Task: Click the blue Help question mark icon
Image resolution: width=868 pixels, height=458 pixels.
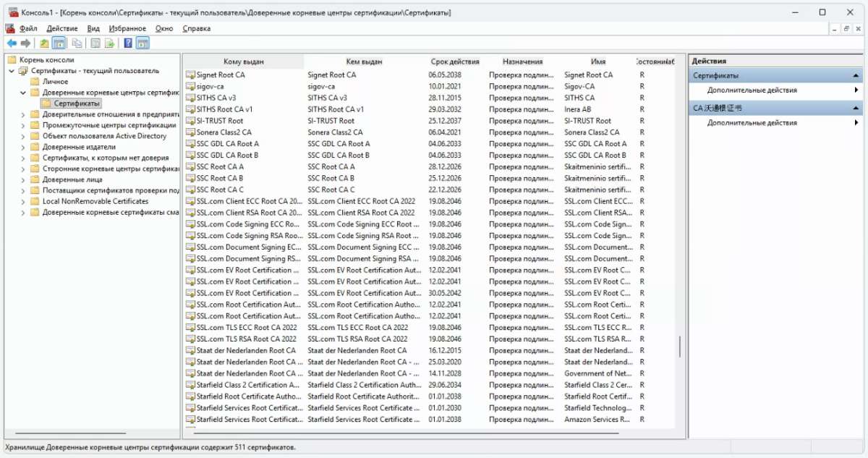Action: (x=128, y=43)
